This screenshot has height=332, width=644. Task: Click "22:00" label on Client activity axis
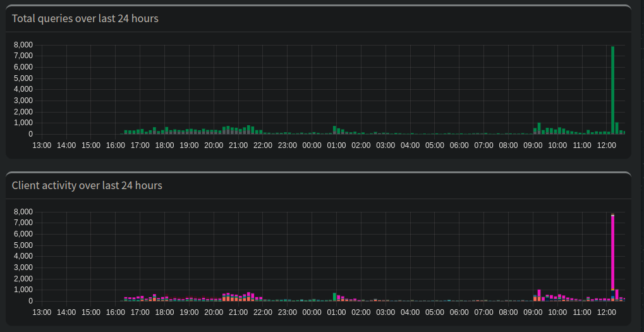(x=263, y=312)
